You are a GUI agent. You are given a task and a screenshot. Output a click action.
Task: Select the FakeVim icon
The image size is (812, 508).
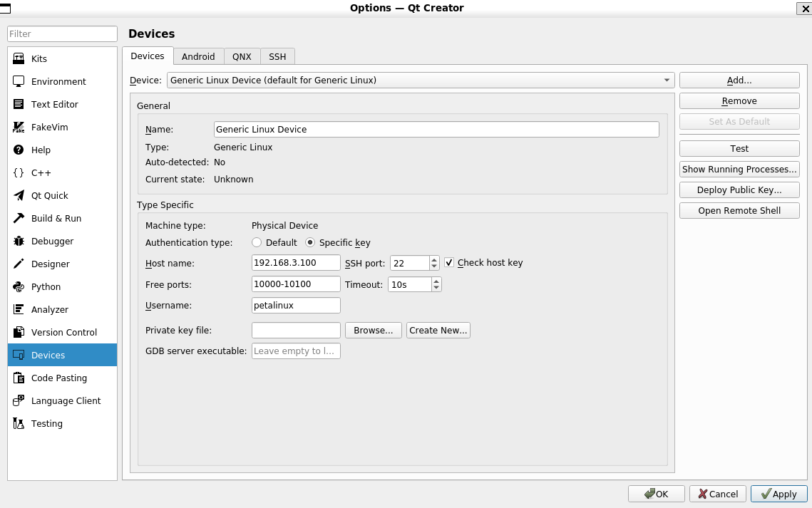(19, 127)
